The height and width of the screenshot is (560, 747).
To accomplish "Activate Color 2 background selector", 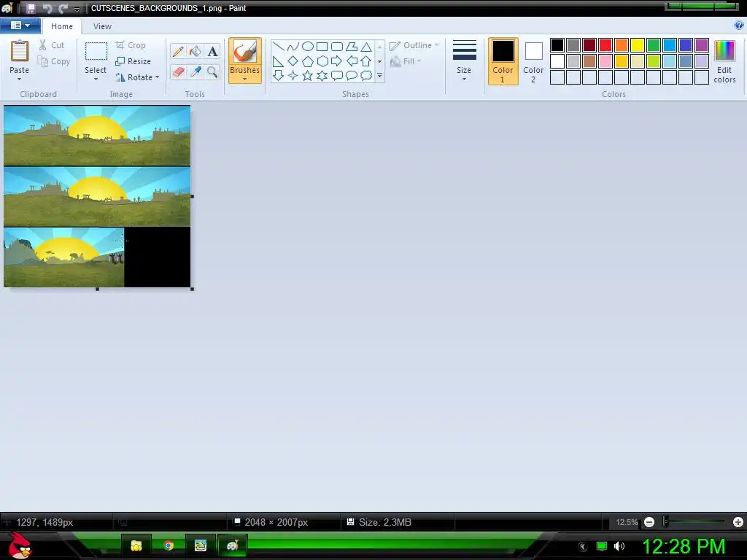I will (533, 61).
